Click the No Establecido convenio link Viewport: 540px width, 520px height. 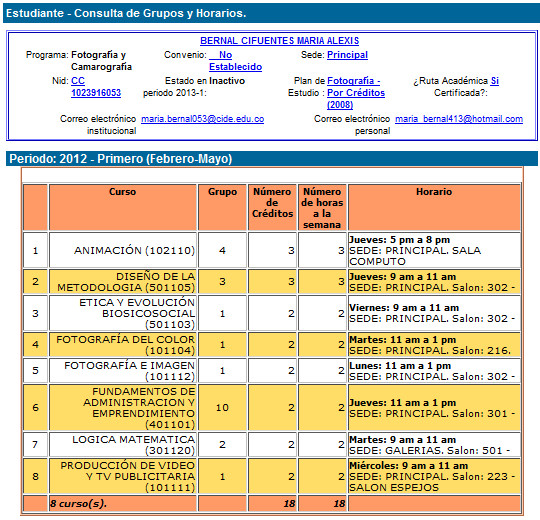point(235,61)
